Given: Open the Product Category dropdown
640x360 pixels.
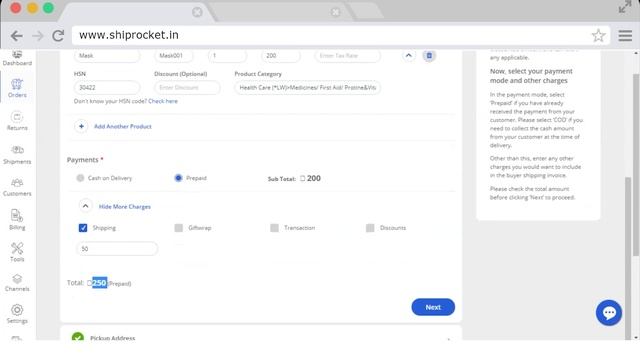Looking at the screenshot, I should [307, 88].
